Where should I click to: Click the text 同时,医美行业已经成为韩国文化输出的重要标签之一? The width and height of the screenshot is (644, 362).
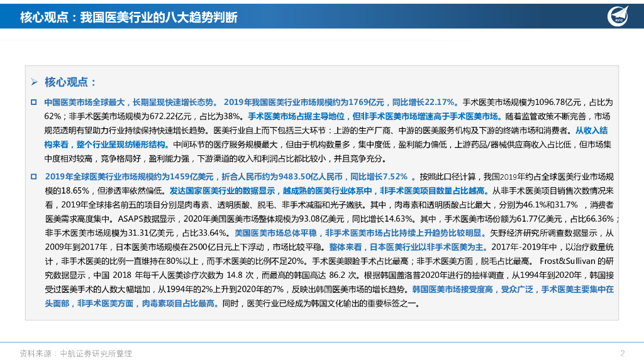[321, 304]
